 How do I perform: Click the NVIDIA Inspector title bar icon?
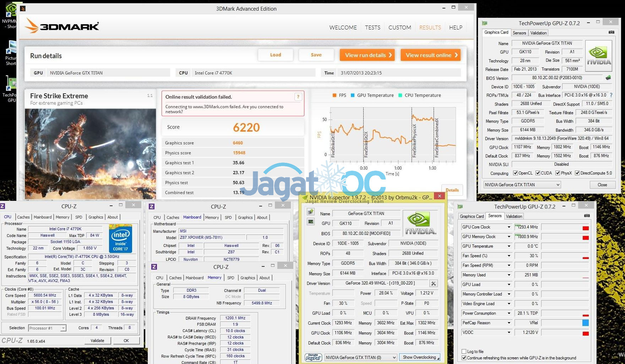[x=305, y=197]
